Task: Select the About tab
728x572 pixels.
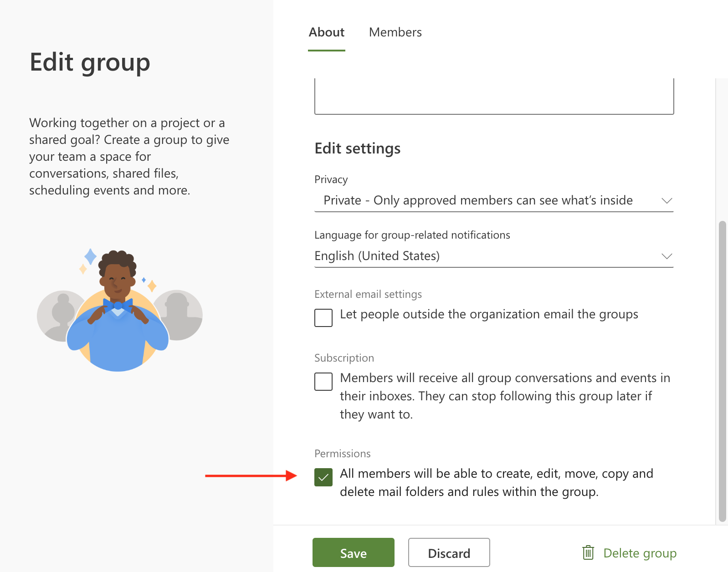Action: [327, 32]
